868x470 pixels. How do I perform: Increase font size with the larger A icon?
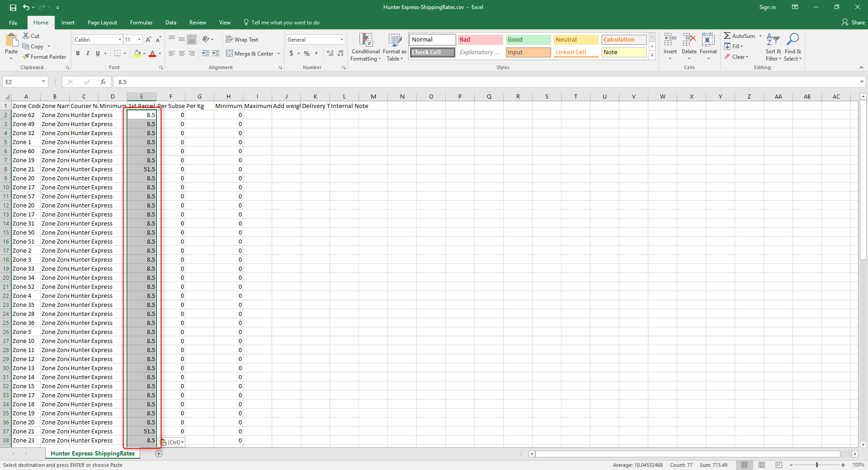pyautogui.click(x=148, y=40)
